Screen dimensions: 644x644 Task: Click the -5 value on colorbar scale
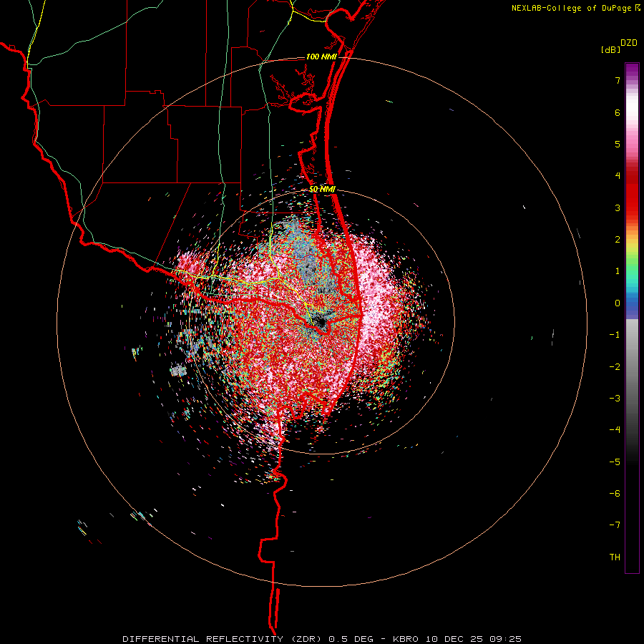pyautogui.click(x=615, y=462)
